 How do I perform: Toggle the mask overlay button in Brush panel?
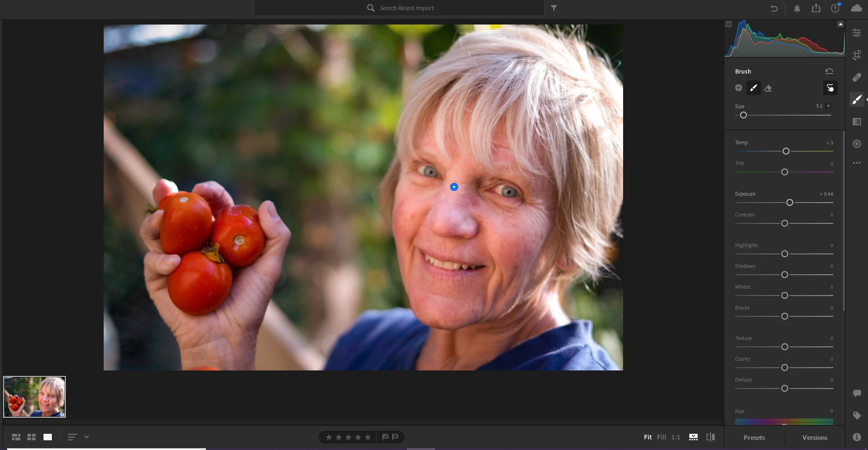[830, 88]
